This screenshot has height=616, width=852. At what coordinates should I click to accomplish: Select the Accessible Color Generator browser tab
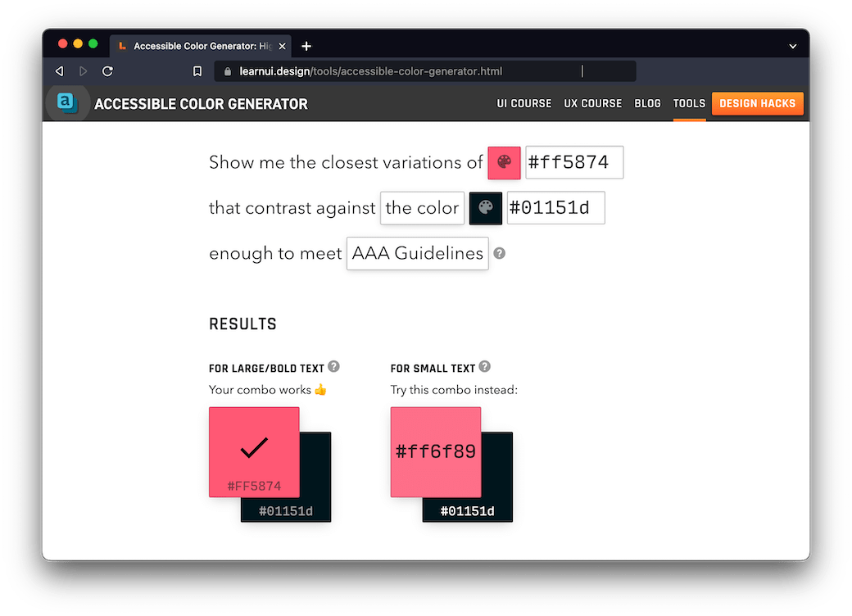point(201,46)
